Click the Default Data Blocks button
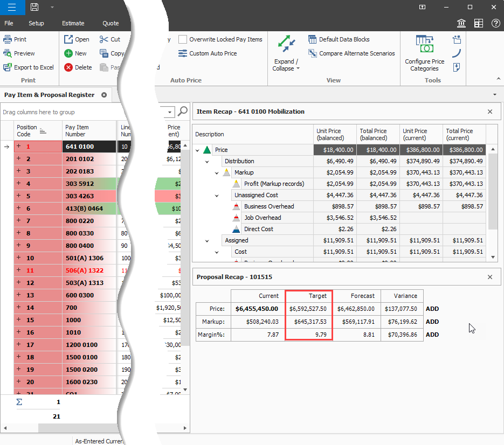 click(313, 39)
